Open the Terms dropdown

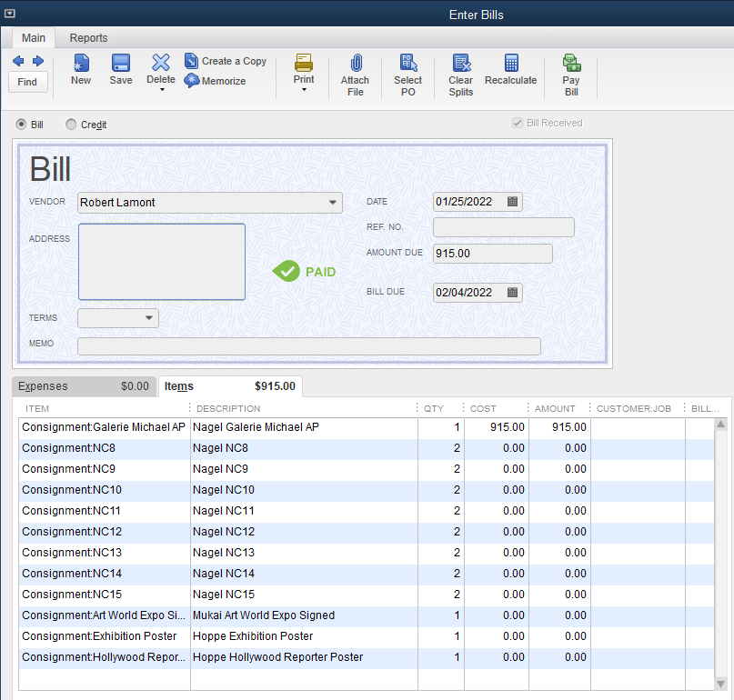coord(149,318)
